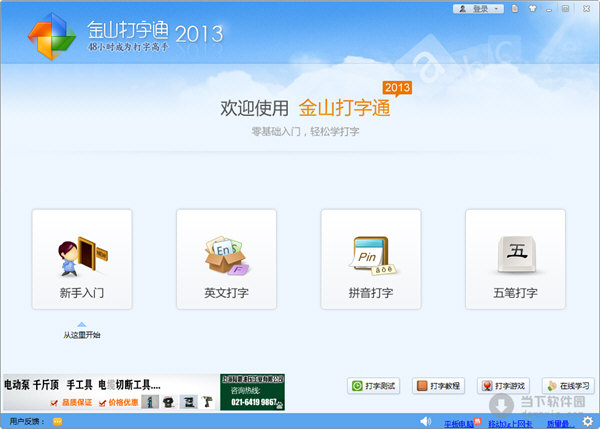Click the 打字教程 typing tutorial button

point(439,386)
